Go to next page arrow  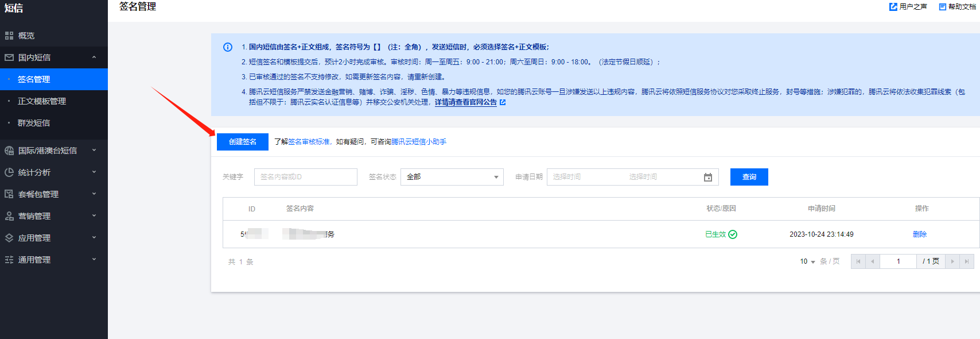[952, 261]
